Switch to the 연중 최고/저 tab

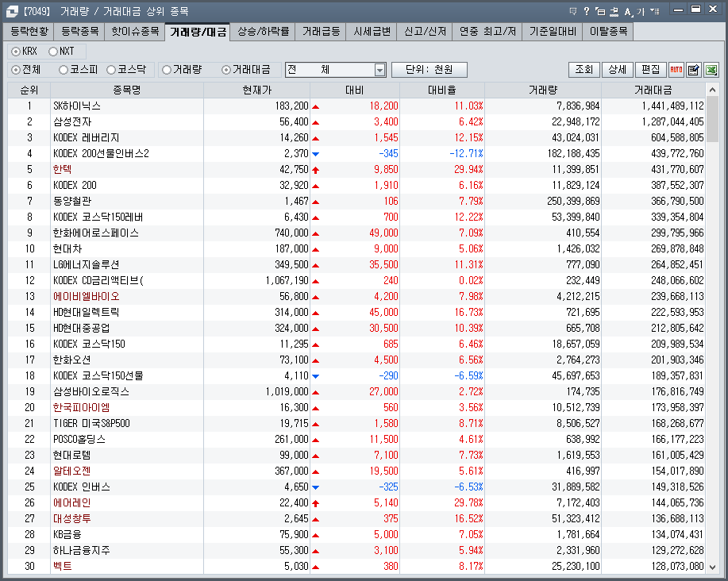(487, 31)
